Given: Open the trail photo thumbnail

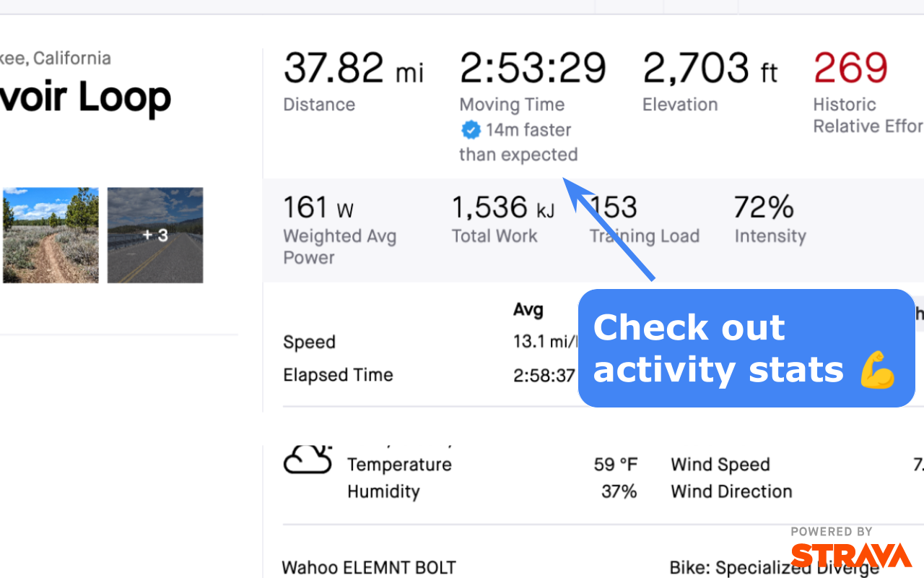Looking at the screenshot, I should pos(51,236).
